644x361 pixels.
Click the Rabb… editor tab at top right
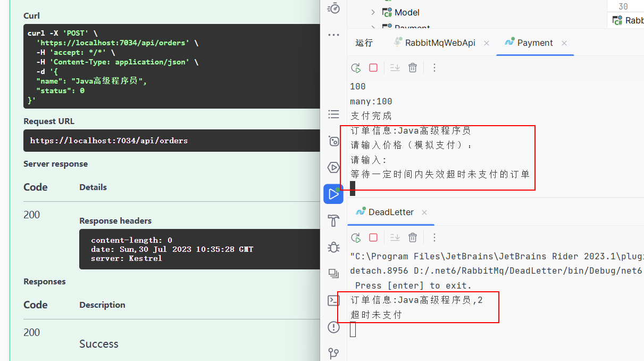click(628, 20)
